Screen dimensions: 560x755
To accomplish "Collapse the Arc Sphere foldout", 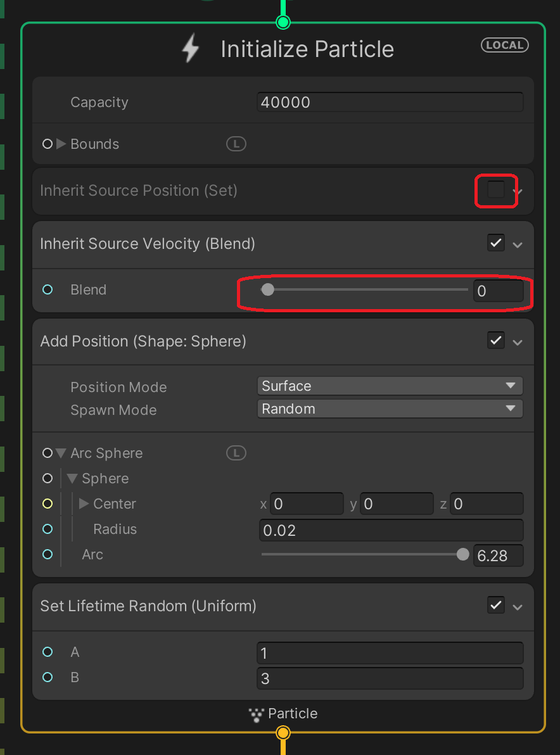I will (x=61, y=453).
